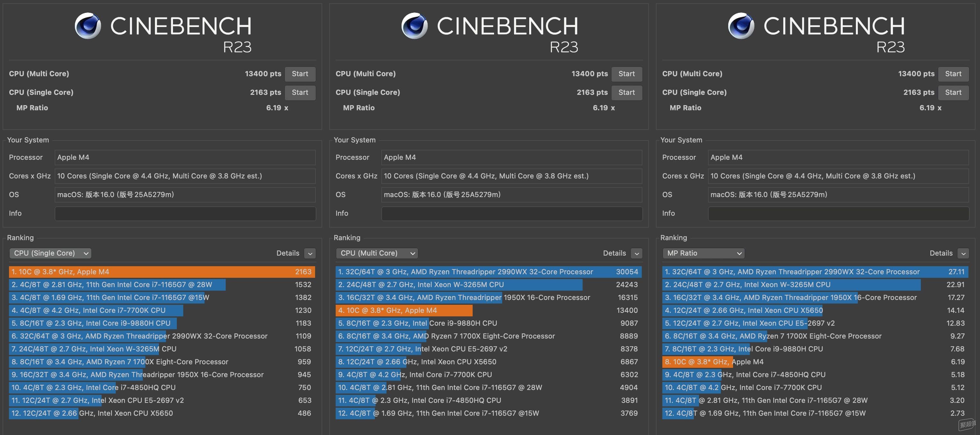Viewport: 980px width, 435px height.
Task: Click the 2163 pts single-core score in middle window
Action: [x=592, y=93]
